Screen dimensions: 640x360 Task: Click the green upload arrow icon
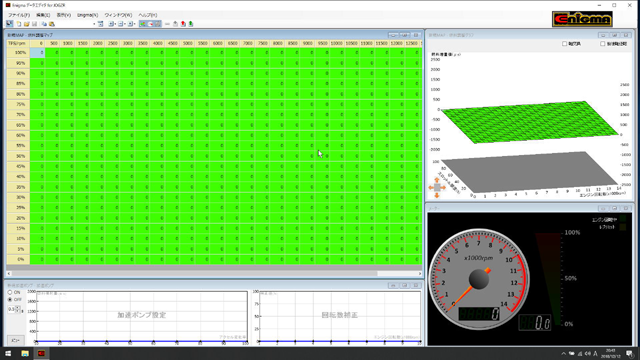pyautogui.click(x=191, y=24)
